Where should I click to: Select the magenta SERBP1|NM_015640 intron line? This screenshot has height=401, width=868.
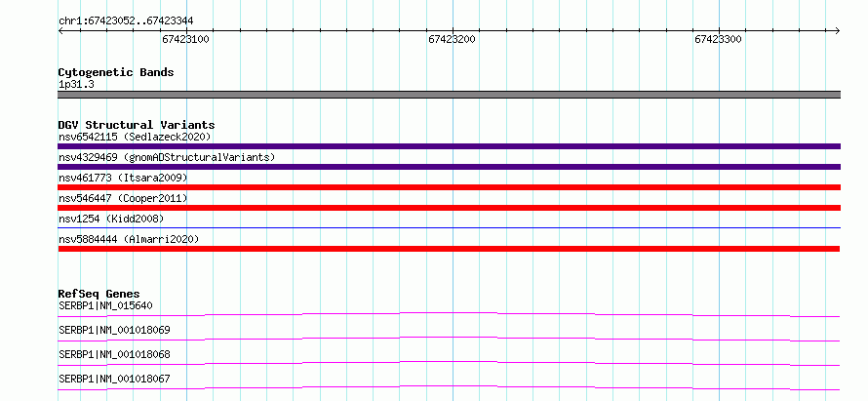coord(449,314)
